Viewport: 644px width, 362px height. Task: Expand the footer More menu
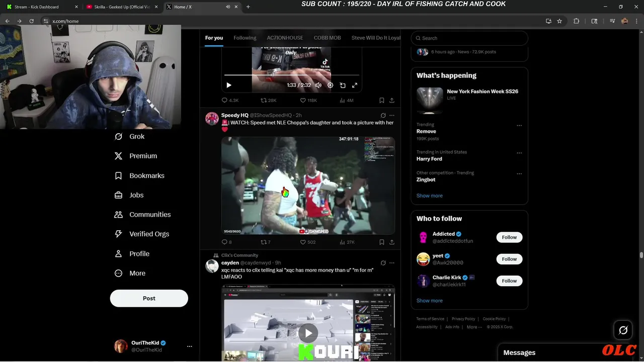click(474, 327)
